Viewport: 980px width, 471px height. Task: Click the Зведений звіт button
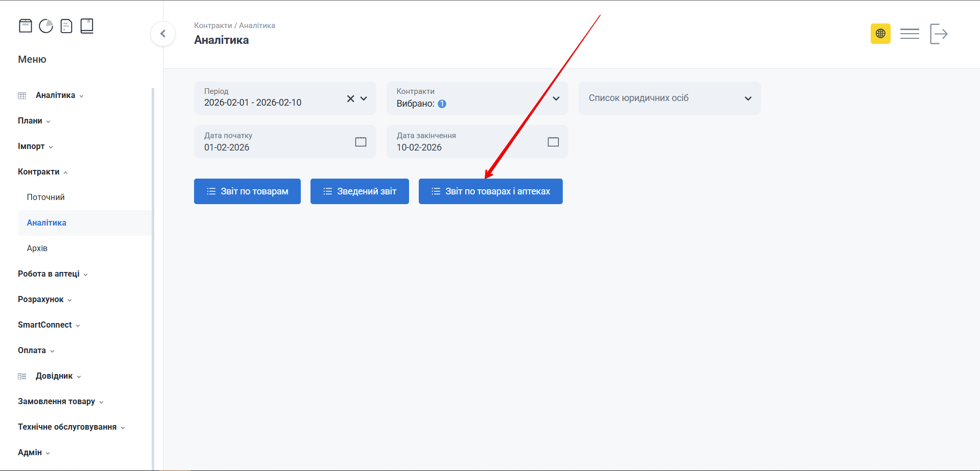[x=360, y=191]
